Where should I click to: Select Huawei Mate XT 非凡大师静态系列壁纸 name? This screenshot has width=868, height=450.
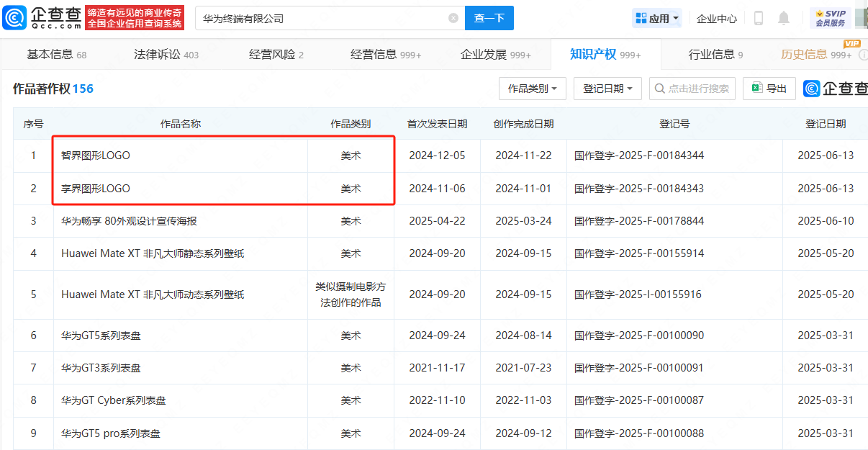(x=153, y=253)
